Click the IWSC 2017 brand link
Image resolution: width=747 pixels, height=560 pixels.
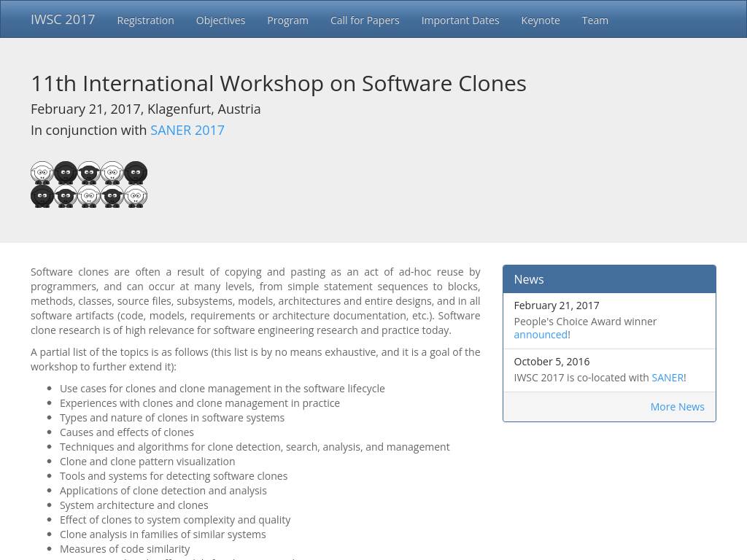tap(63, 20)
